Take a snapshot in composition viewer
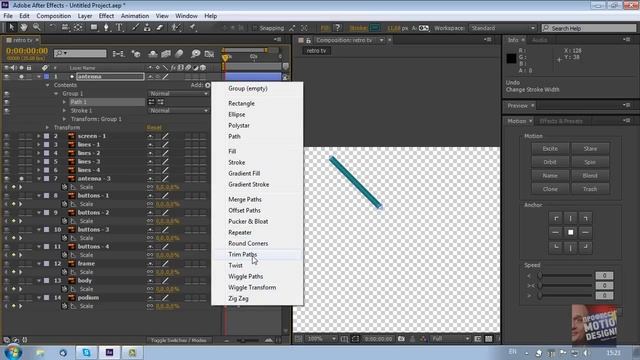640x360 pixels. 401,339
